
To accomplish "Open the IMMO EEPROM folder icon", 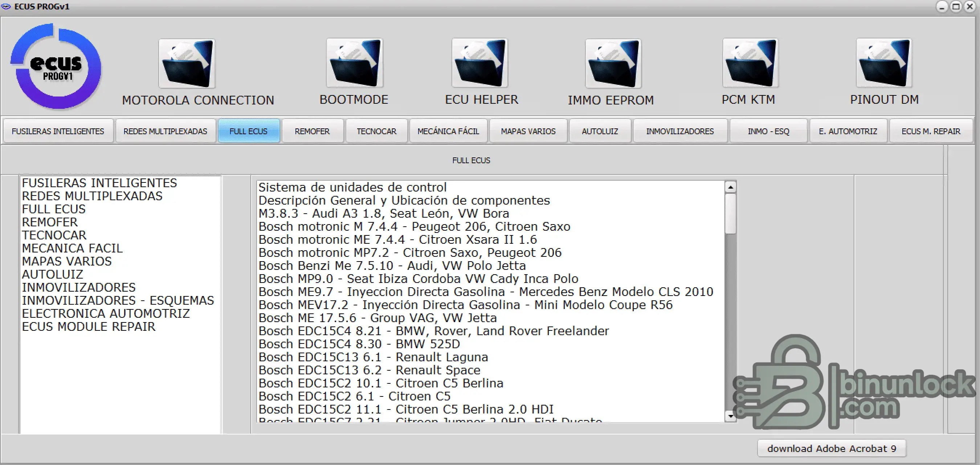I will (613, 63).
